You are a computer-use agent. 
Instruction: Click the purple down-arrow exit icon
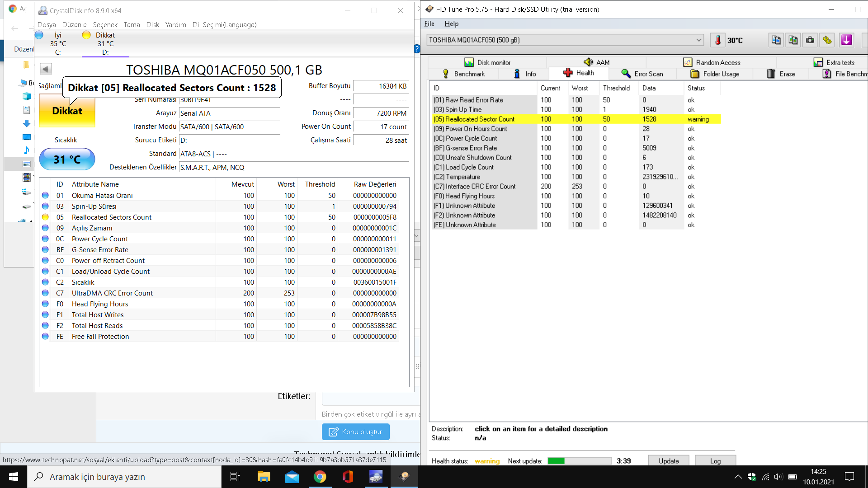[846, 40]
